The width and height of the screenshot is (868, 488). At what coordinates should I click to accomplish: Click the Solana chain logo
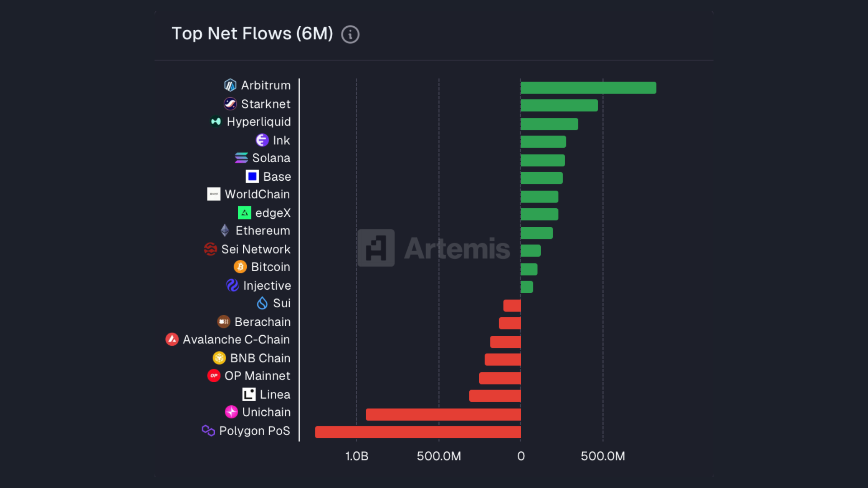(241, 158)
